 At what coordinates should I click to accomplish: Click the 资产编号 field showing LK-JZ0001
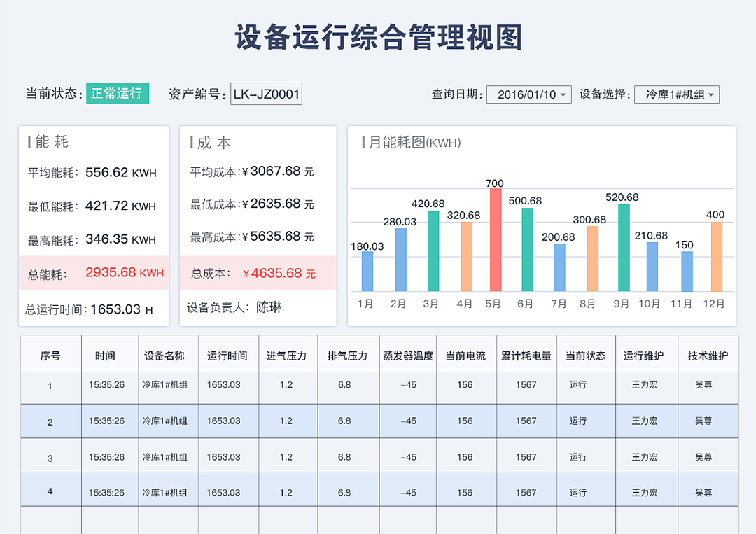point(266,93)
